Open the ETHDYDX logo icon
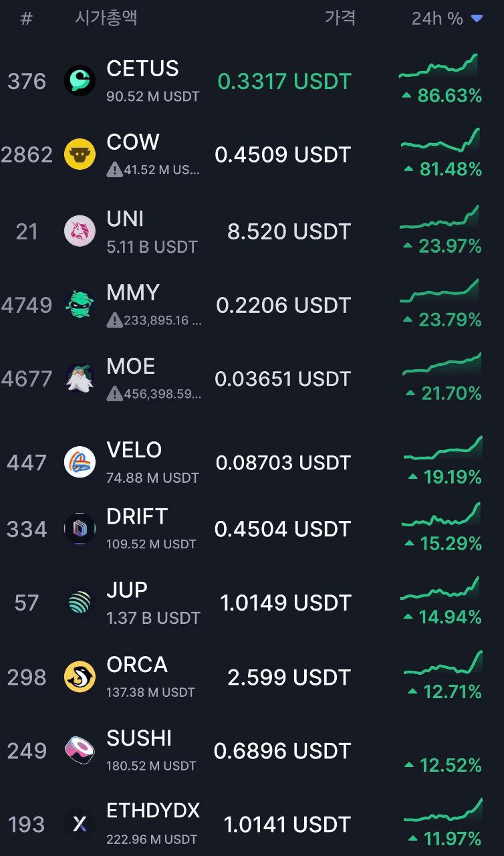The width and height of the screenshot is (504, 856). pos(80,824)
